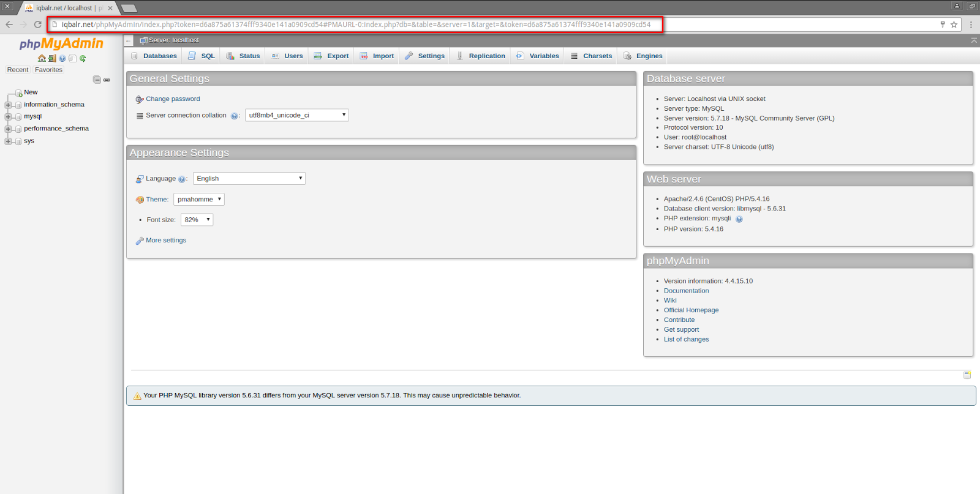This screenshot has height=494, width=980.
Task: Click the navigation hide arrow beside Server label
Action: point(129,40)
